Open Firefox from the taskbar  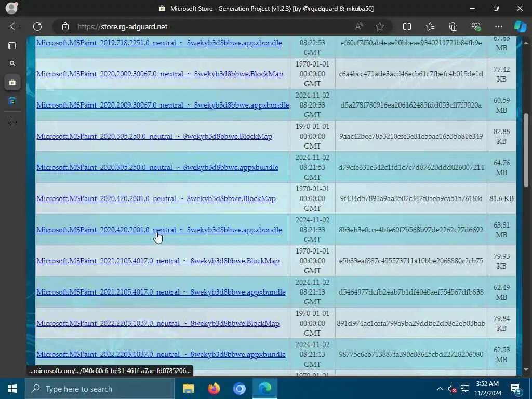click(214, 389)
